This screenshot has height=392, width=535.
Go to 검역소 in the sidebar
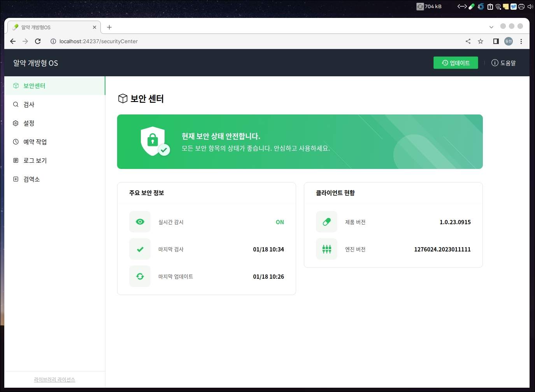(32, 179)
